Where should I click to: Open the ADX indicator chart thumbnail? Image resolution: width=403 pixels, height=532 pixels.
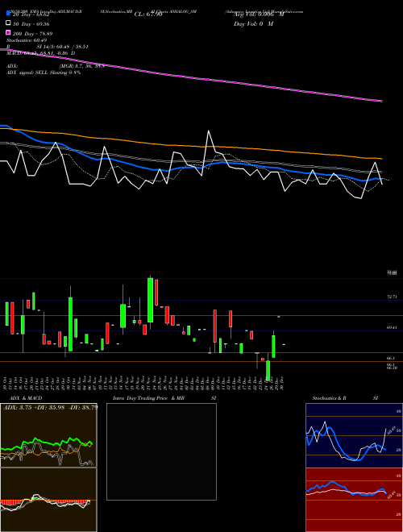click(x=48, y=435)
